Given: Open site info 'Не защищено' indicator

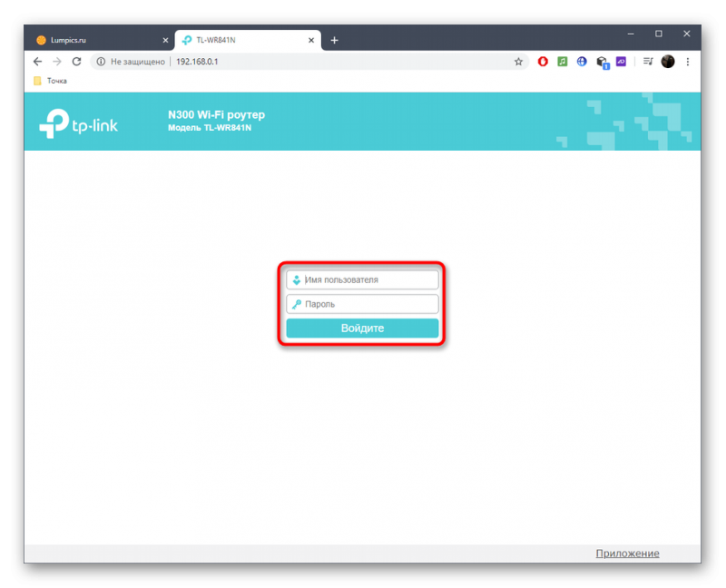Looking at the screenshot, I should coord(131,62).
